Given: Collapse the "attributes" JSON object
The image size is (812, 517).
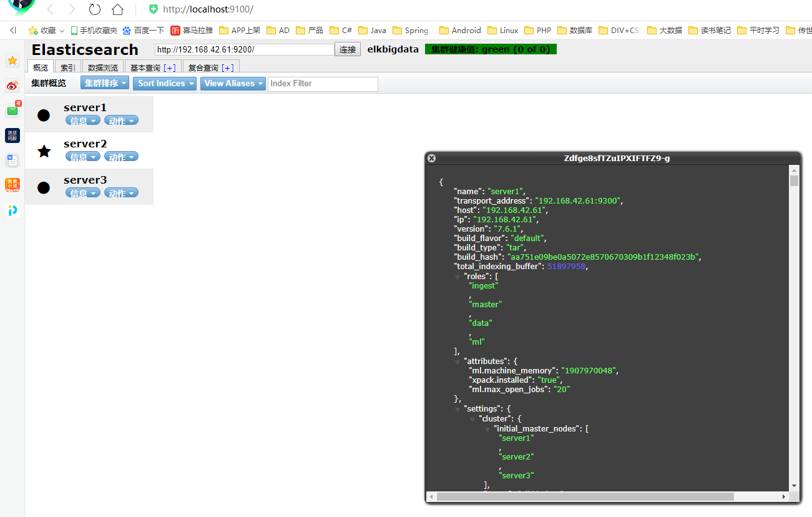Looking at the screenshot, I should (457, 362).
